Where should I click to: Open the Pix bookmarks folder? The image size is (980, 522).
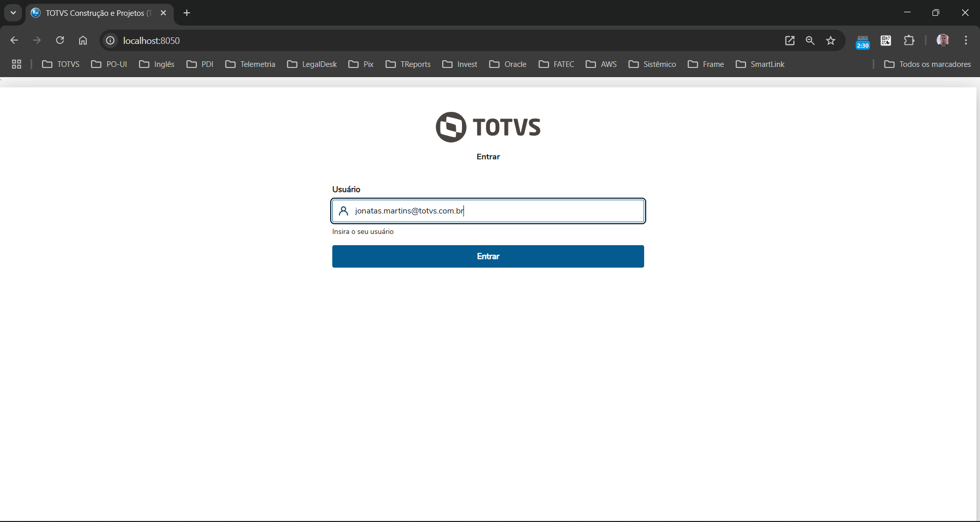(x=361, y=64)
